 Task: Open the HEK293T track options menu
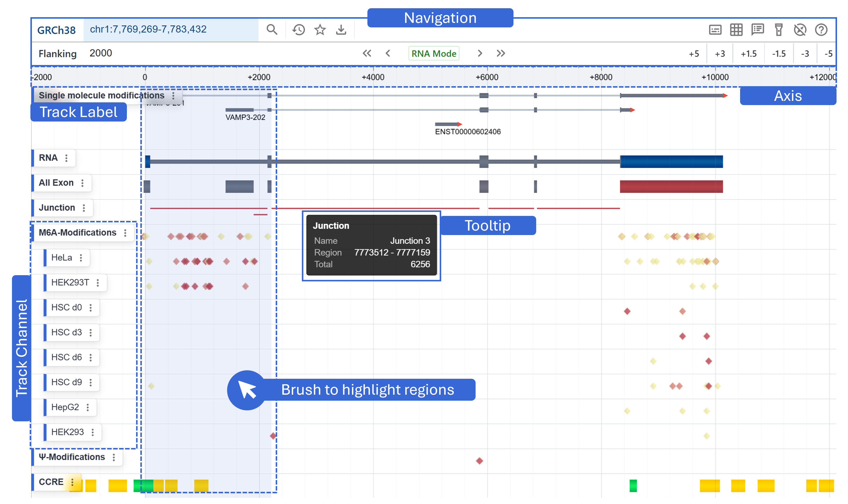[x=98, y=283]
